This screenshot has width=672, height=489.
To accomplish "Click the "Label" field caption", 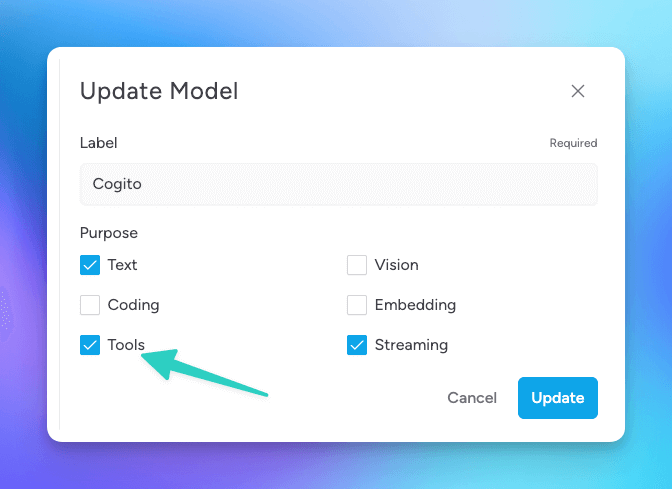I will (x=98, y=143).
